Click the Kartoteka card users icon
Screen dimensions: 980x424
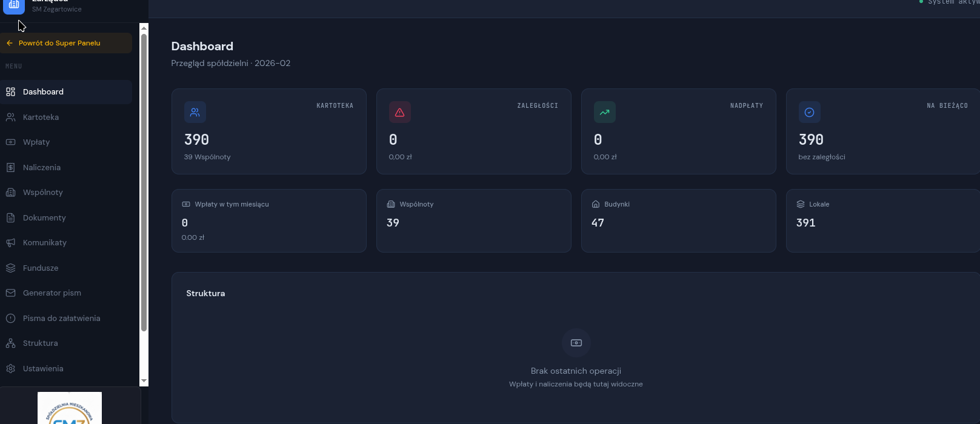195,112
